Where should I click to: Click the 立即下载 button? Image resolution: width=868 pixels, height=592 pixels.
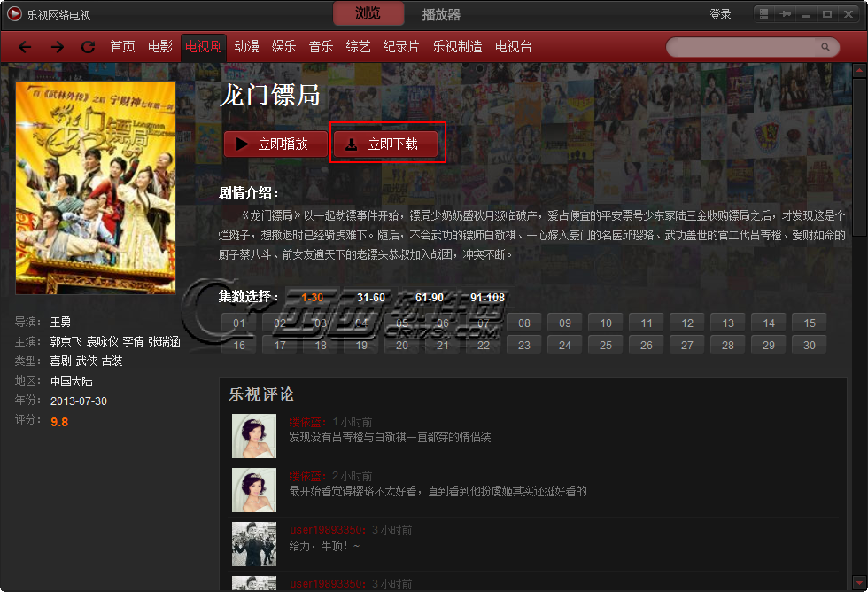(x=386, y=144)
